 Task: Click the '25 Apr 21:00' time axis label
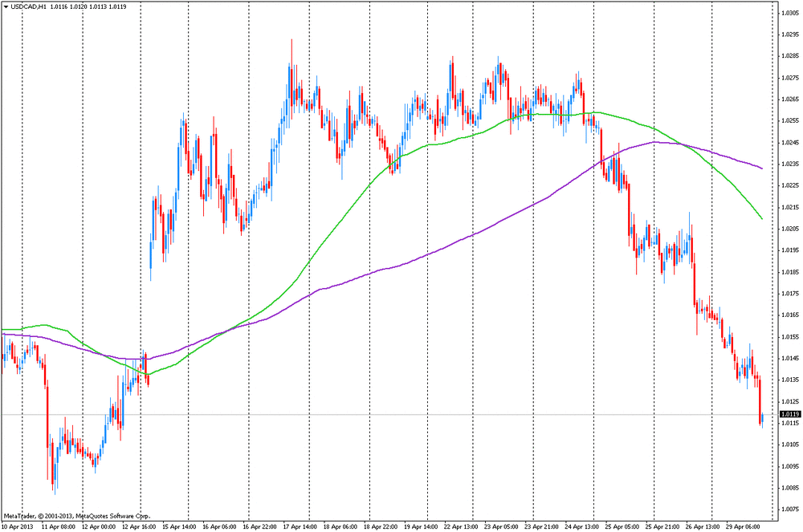(662, 526)
